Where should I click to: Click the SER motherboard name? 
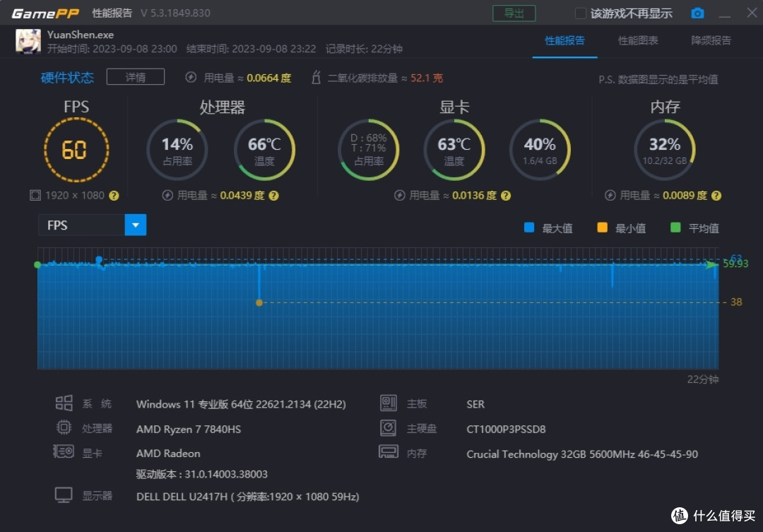point(475,404)
